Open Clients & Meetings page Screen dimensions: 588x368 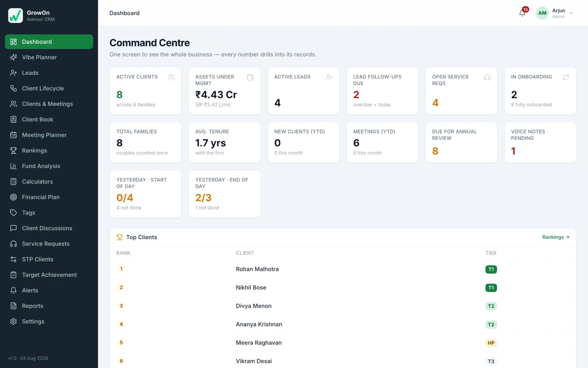click(49, 104)
